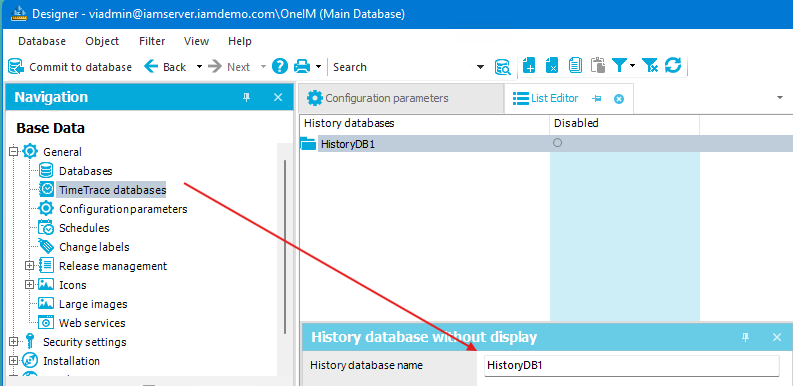The width and height of the screenshot is (793, 386).
Task: Click the Databases cylinder icon
Action: pyautogui.click(x=46, y=170)
